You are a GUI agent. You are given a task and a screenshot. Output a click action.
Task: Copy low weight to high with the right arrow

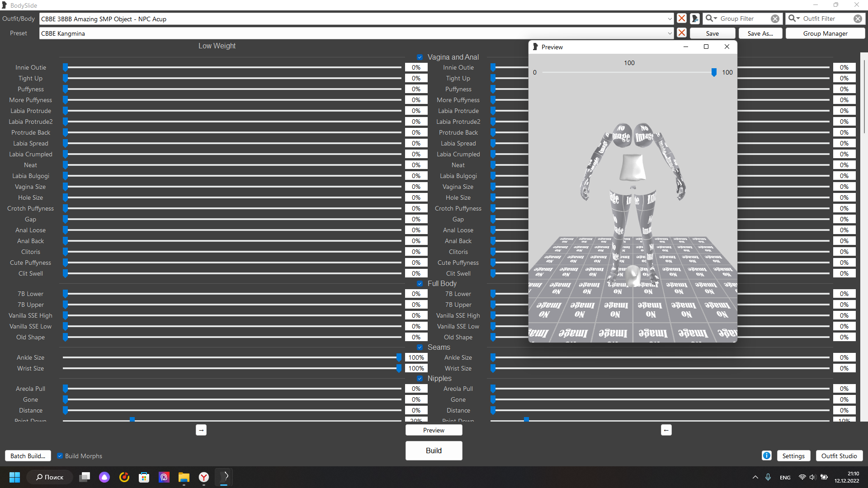(201, 430)
